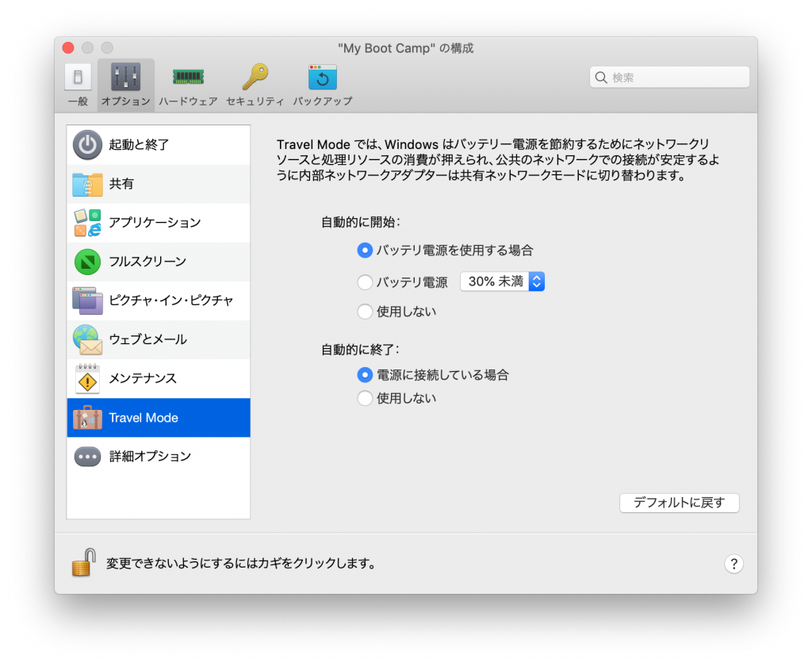This screenshot has height=666, width=812.
Task: Open 起動と終了 settings in sidebar
Action: click(x=159, y=144)
